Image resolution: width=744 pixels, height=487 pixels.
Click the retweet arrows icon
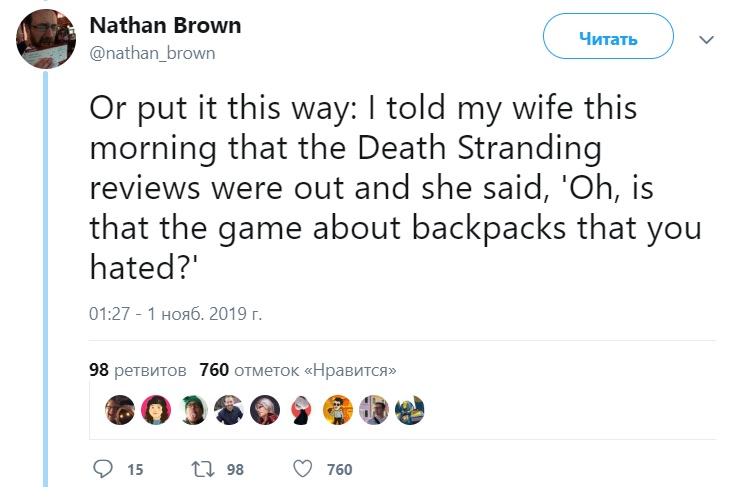(201, 469)
